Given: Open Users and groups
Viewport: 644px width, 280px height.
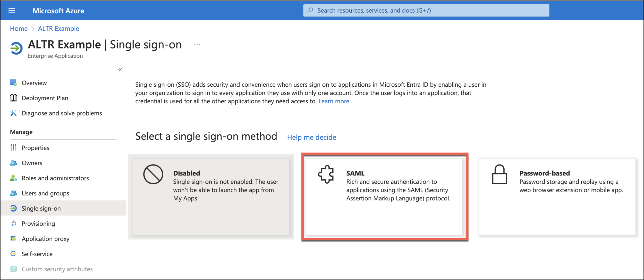Looking at the screenshot, I should tap(45, 193).
